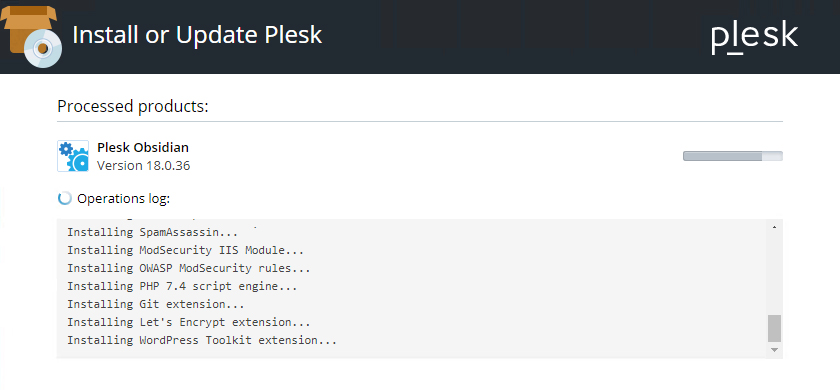Click the installer box and disc icon
The width and height of the screenshot is (840, 390).
coord(31,36)
